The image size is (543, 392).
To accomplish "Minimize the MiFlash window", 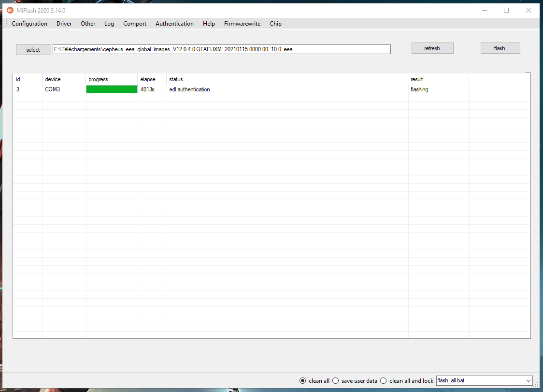I will click(x=485, y=11).
